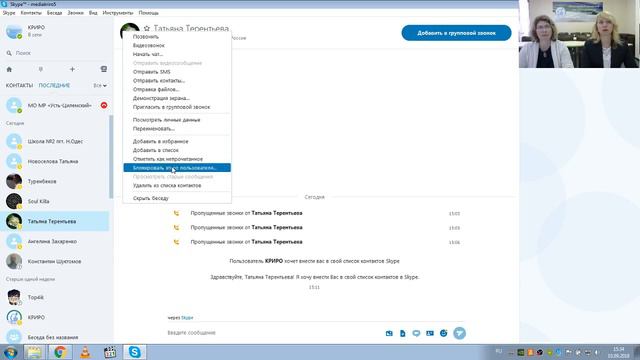Choose Позвонить in context menu
640x360 pixels.
point(177,37)
